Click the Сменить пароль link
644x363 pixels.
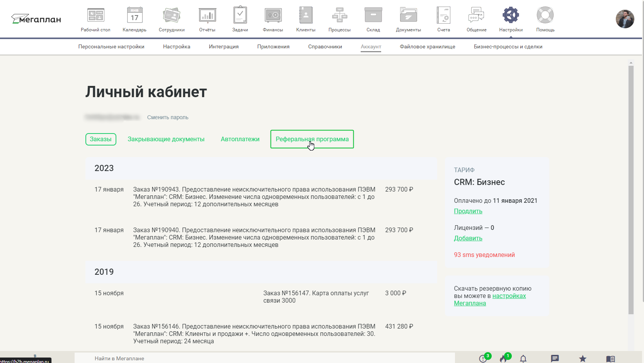(x=168, y=117)
